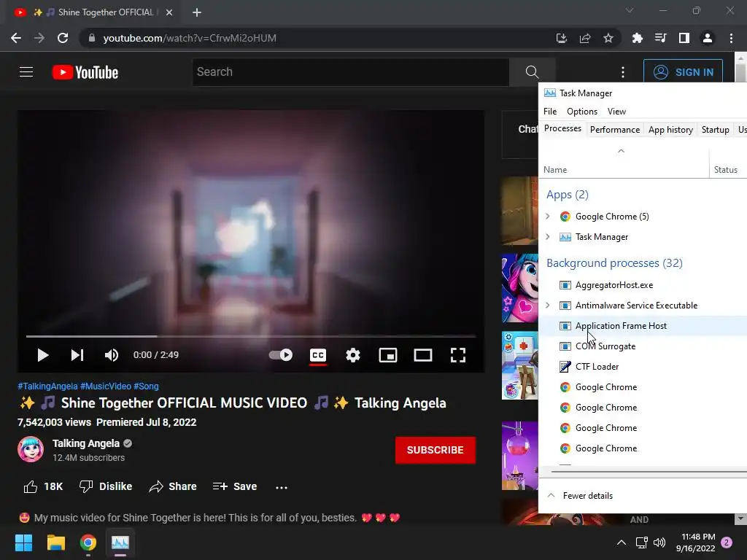Image resolution: width=747 pixels, height=560 pixels.
Task: Play the Shine Together video
Action: click(x=43, y=355)
